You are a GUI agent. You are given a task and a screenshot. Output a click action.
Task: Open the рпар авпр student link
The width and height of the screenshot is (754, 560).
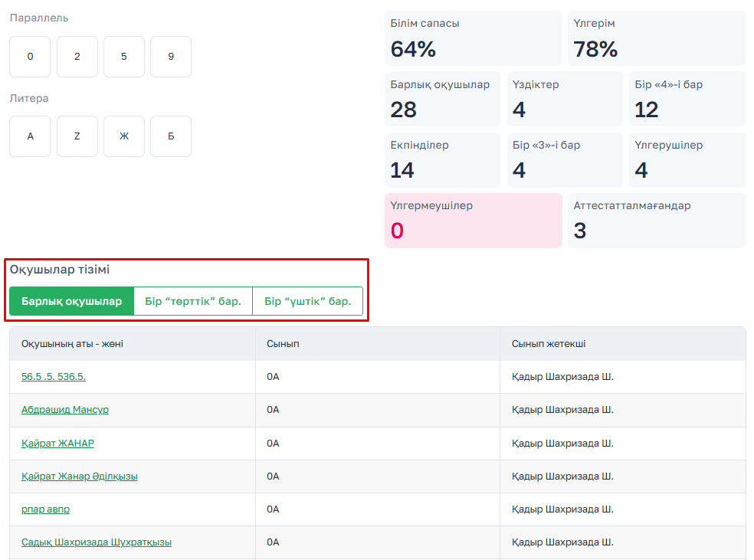(x=45, y=509)
